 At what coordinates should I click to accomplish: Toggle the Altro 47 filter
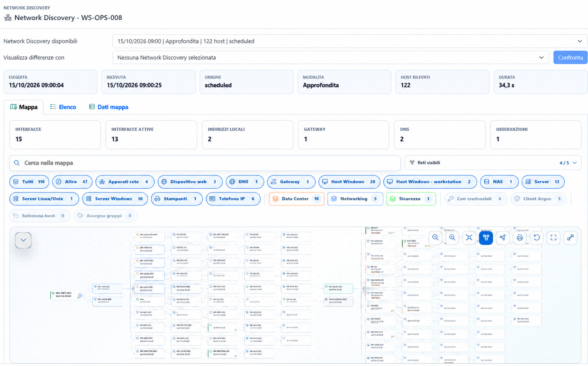(x=72, y=182)
